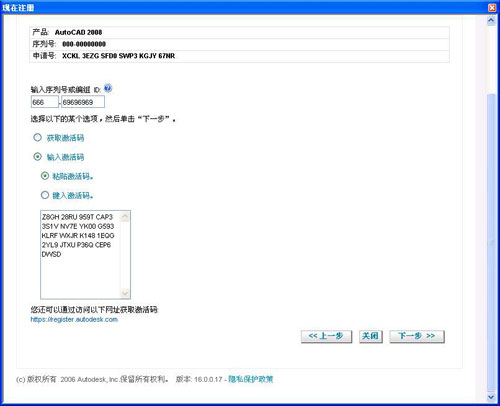Viewport: 500px width, 406px height.
Task: Click the blue help icon beside serial number label
Action: coord(108,88)
